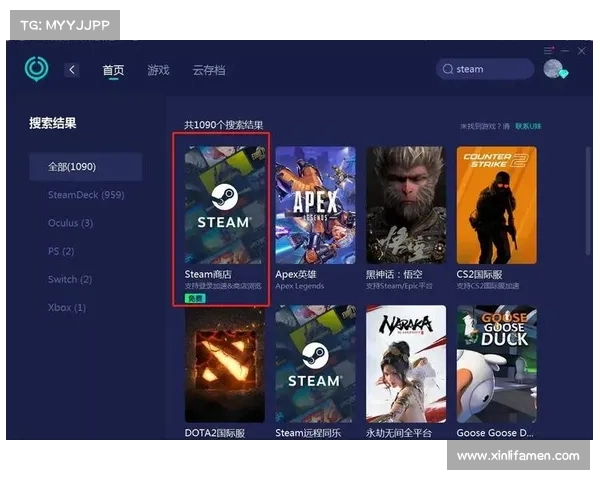Image resolution: width=600 pixels, height=480 pixels.
Task: Open the 永劫无间全平台 cover image
Action: point(406,364)
